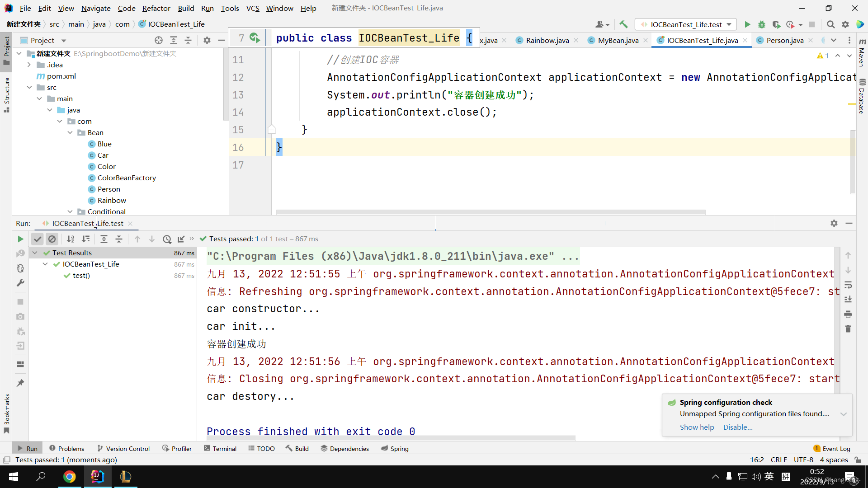Click the green Run button in the top toolbar
868x488 pixels.
pos(747,24)
